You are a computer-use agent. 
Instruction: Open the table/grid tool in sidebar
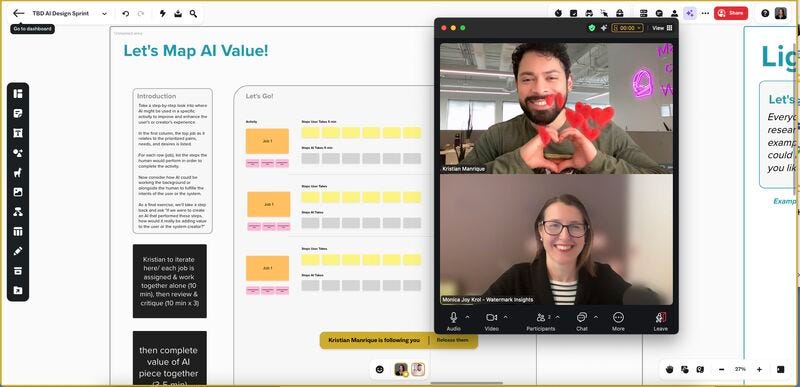[18, 232]
